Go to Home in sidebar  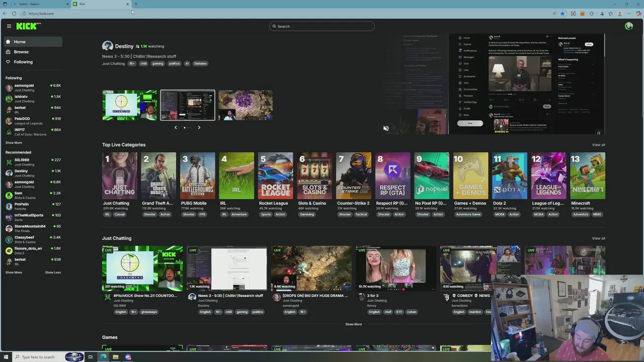pyautogui.click(x=33, y=42)
